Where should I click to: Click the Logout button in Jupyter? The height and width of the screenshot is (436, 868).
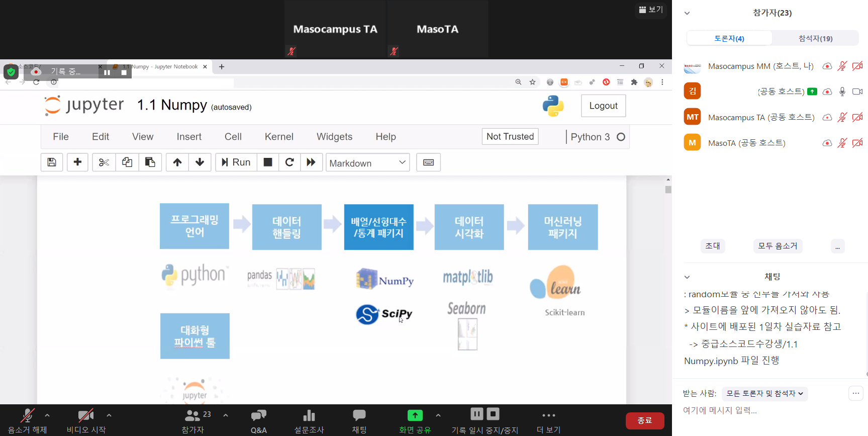603,106
